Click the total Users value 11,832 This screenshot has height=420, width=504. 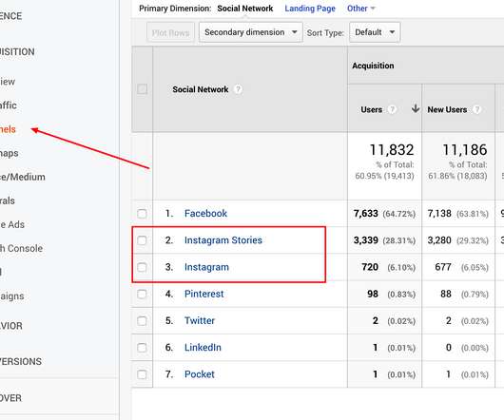(x=392, y=149)
